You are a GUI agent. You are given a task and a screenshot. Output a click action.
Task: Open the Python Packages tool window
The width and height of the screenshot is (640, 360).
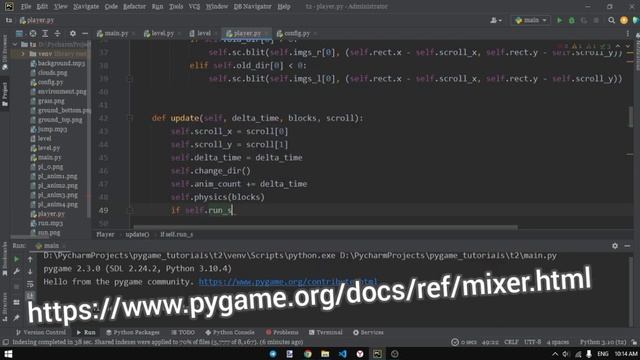coord(133,332)
